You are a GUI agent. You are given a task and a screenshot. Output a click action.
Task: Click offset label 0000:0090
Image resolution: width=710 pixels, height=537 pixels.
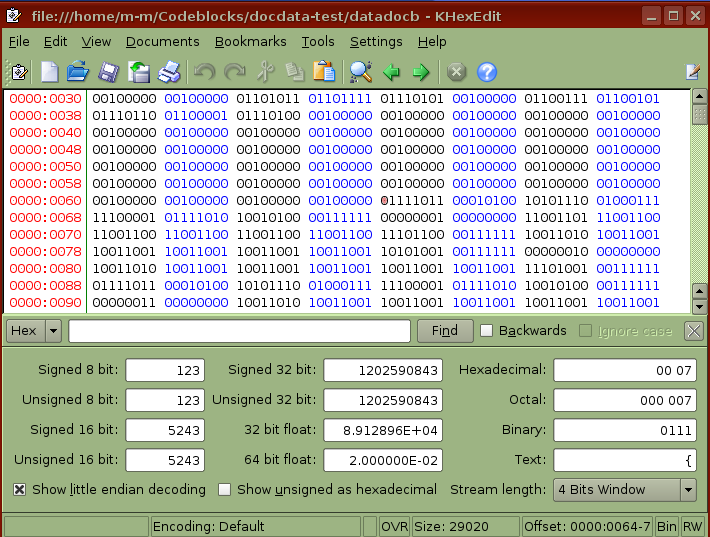click(x=45, y=302)
